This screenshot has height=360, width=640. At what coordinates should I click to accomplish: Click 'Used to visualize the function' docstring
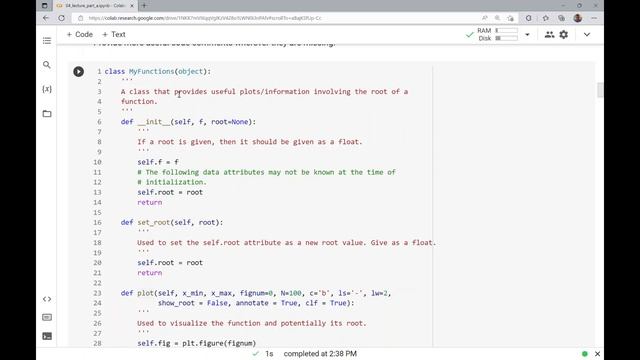[251, 323]
